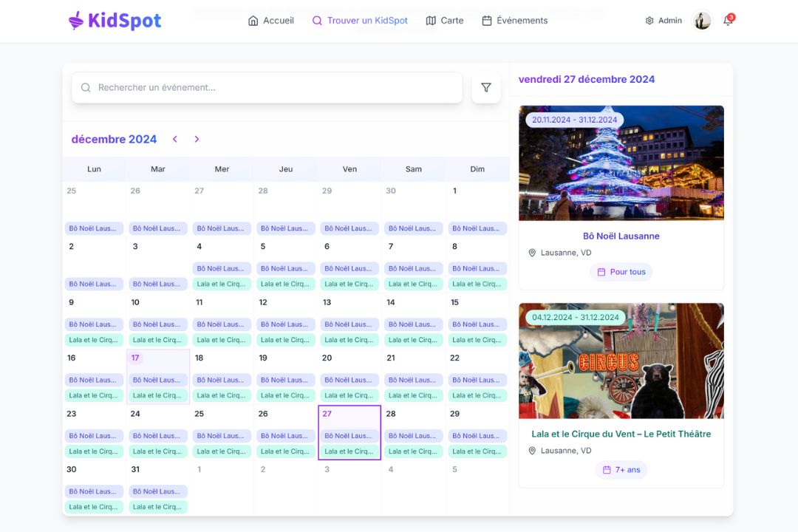Open Lala et le Cirque du Vent title
Image resolution: width=798 pixels, height=532 pixels.
click(x=621, y=434)
